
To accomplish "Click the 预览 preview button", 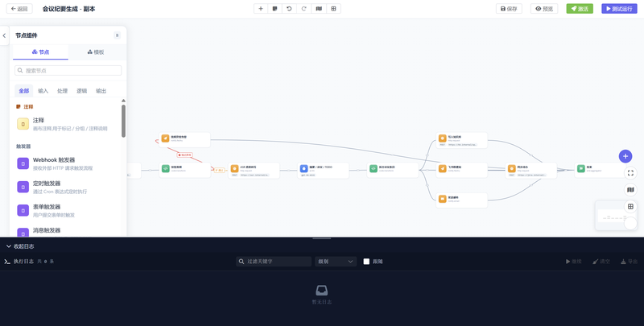I will [544, 9].
